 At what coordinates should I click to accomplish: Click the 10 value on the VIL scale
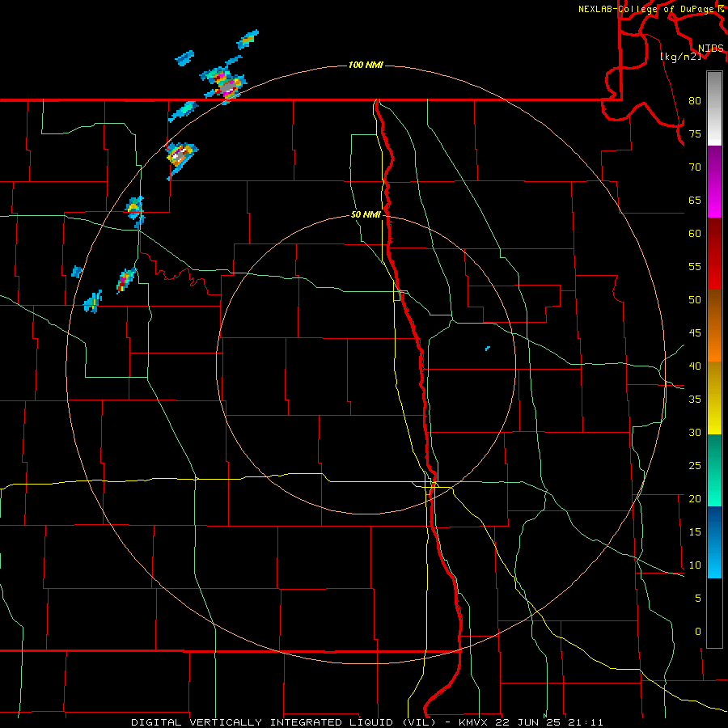point(695,565)
